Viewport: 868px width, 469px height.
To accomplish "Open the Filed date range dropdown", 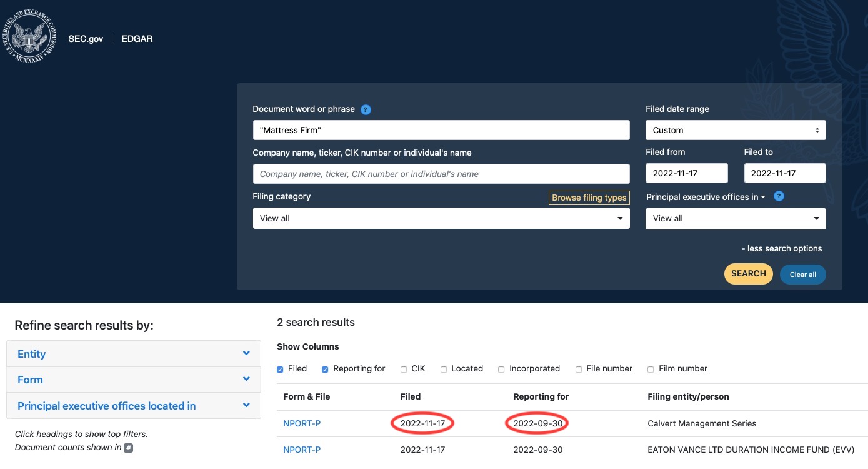I will (x=736, y=130).
